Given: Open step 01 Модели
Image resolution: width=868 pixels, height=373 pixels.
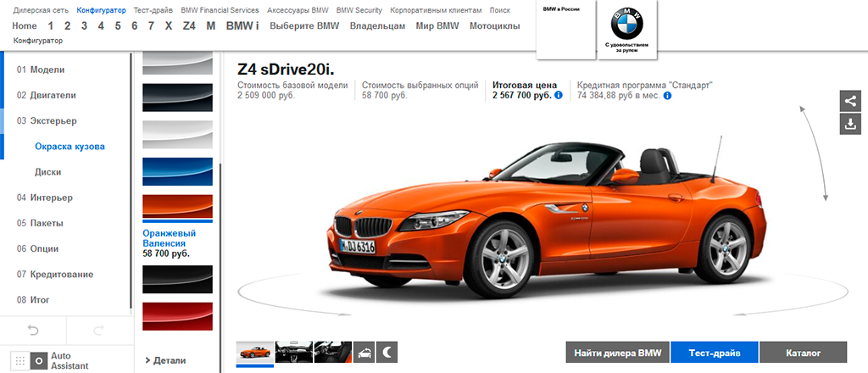Looking at the screenshot, I should click(41, 70).
